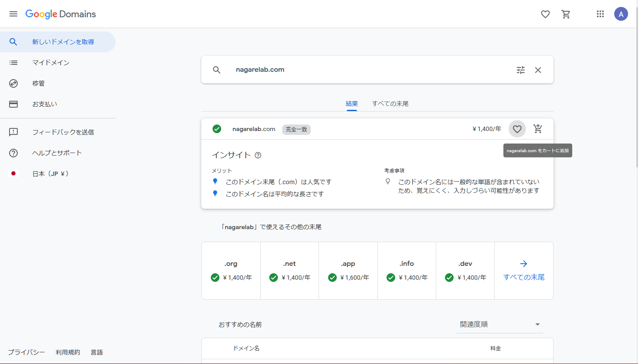Click 完全一致 badge
This screenshot has width=638, height=364.
point(296,129)
